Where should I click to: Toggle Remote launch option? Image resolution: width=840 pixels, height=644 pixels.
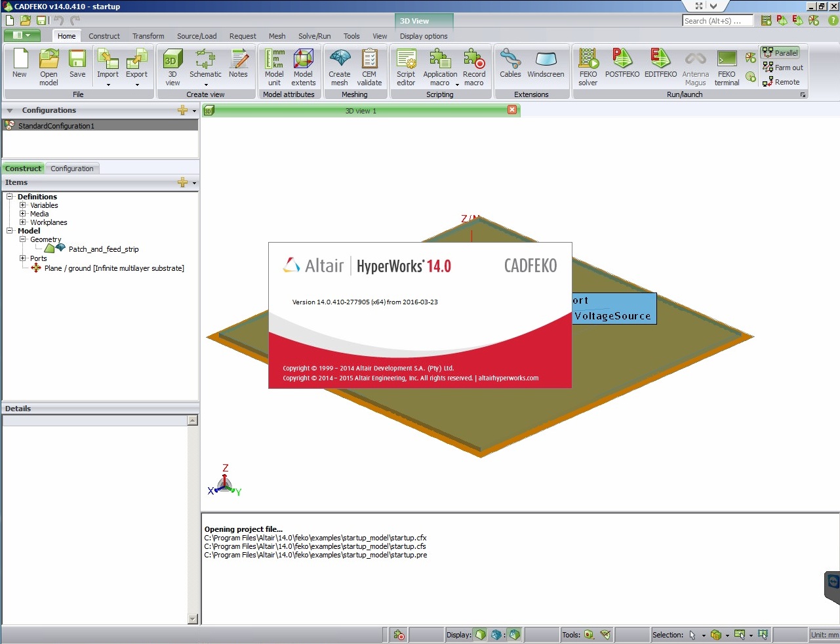tap(781, 82)
